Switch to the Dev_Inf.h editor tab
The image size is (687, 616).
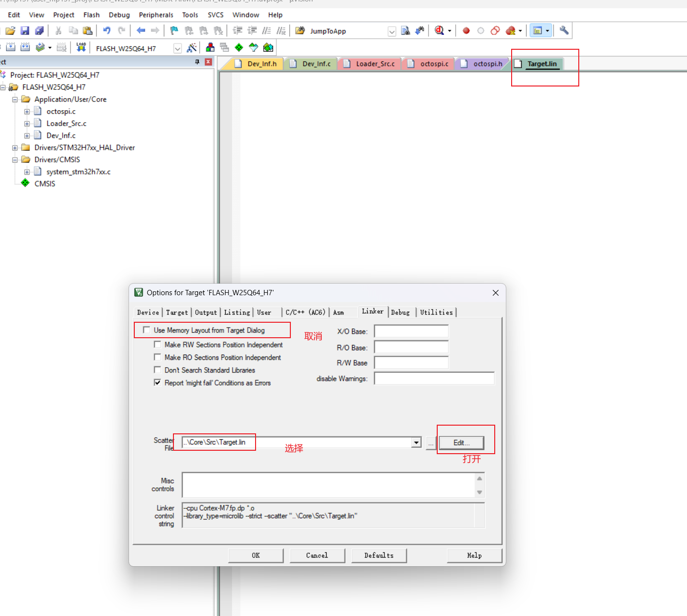pyautogui.click(x=256, y=64)
